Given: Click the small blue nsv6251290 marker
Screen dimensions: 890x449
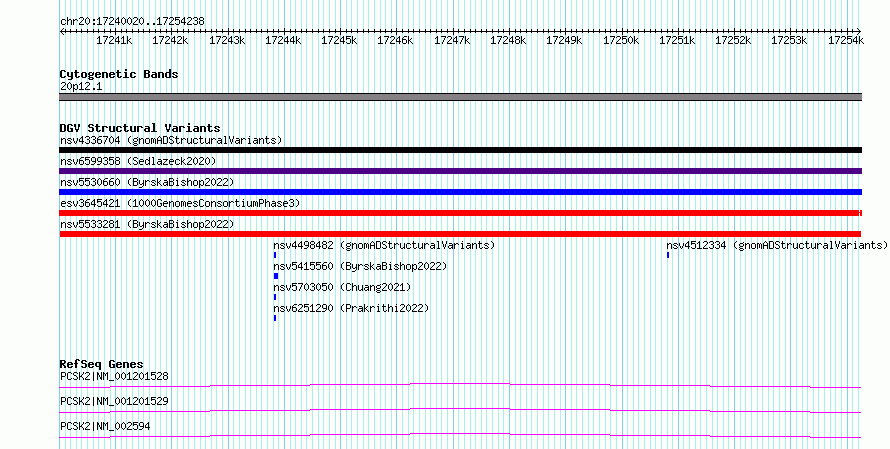Looking at the screenshot, I should (x=275, y=318).
